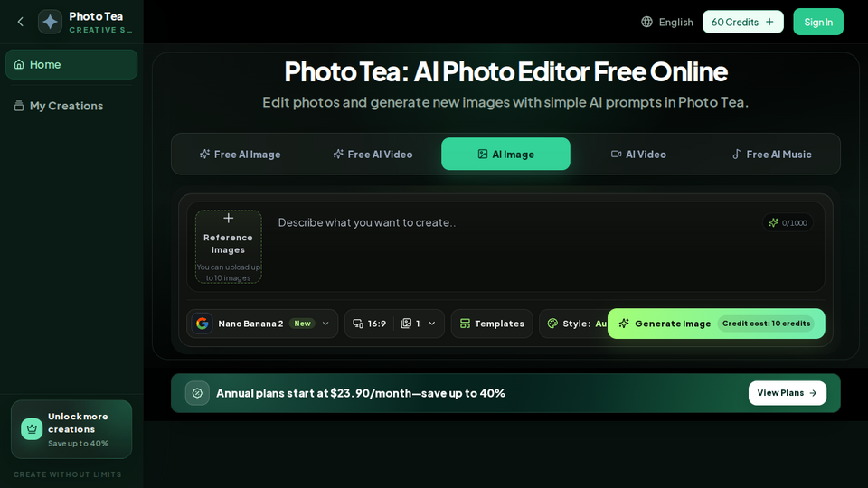This screenshot has height=488, width=868.
Task: Click the AI Image tab picture icon
Action: [x=483, y=154]
